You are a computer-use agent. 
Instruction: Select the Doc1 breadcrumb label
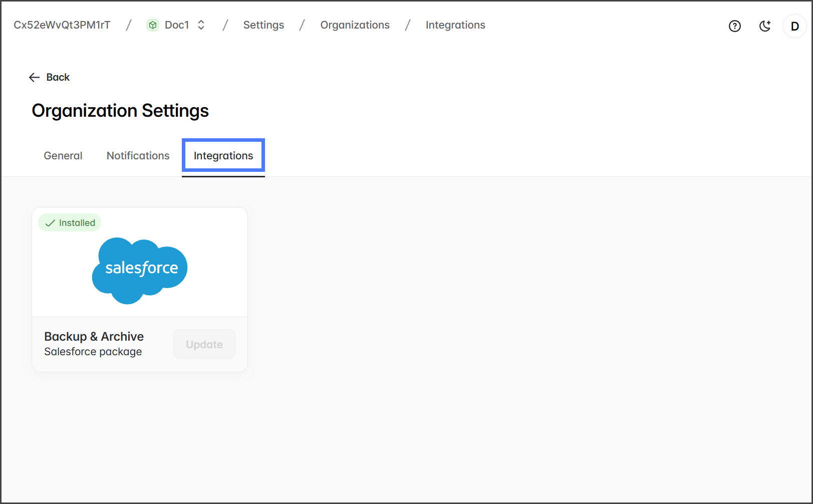click(x=177, y=25)
